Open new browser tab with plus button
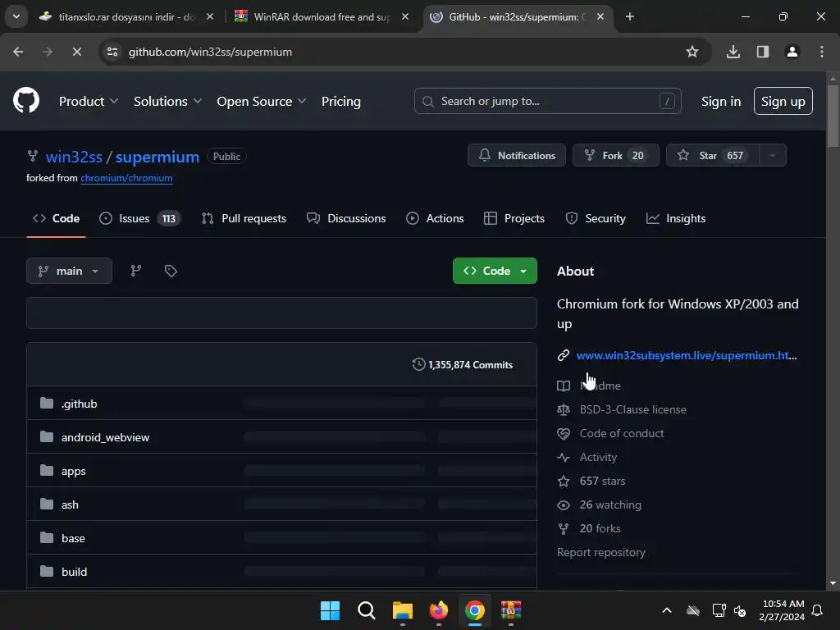 630,16
